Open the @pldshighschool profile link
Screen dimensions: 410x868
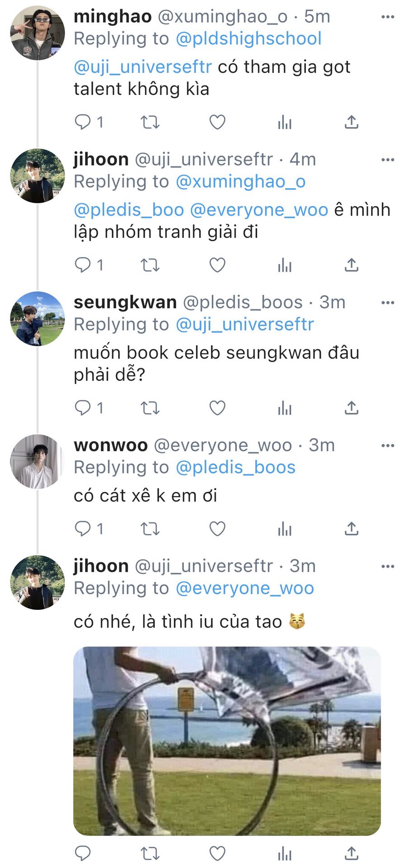click(x=248, y=38)
